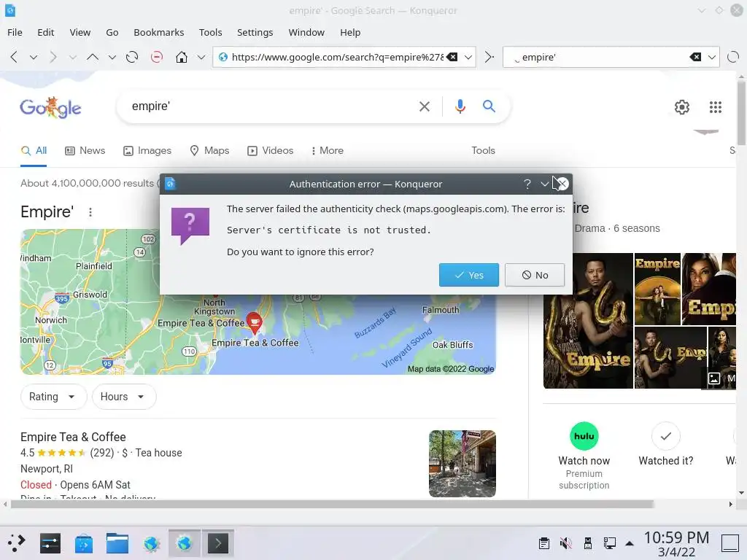The height and width of the screenshot is (560, 747).
Task: Expand the search bar engine dropdown
Action: pos(712,58)
